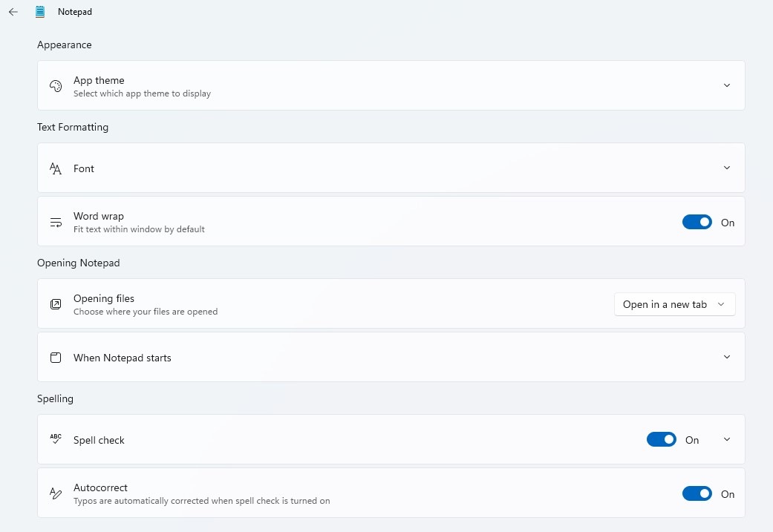Expand the When Notepad starts section

(726, 357)
